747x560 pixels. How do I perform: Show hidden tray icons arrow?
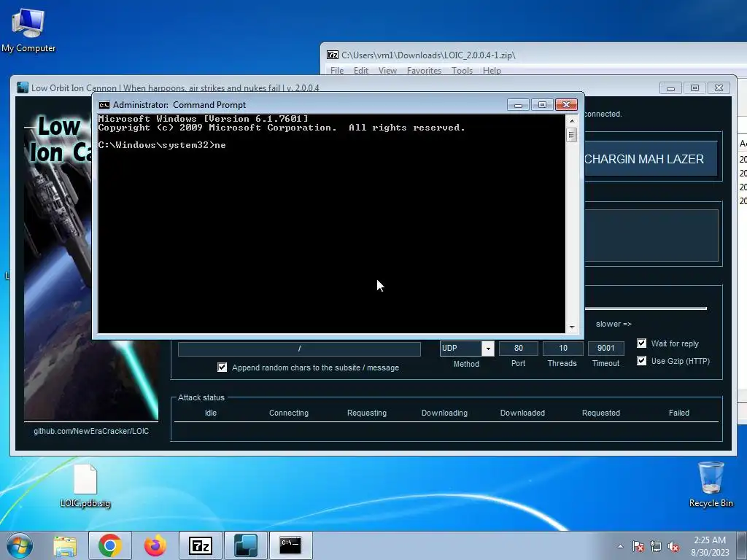(x=620, y=546)
